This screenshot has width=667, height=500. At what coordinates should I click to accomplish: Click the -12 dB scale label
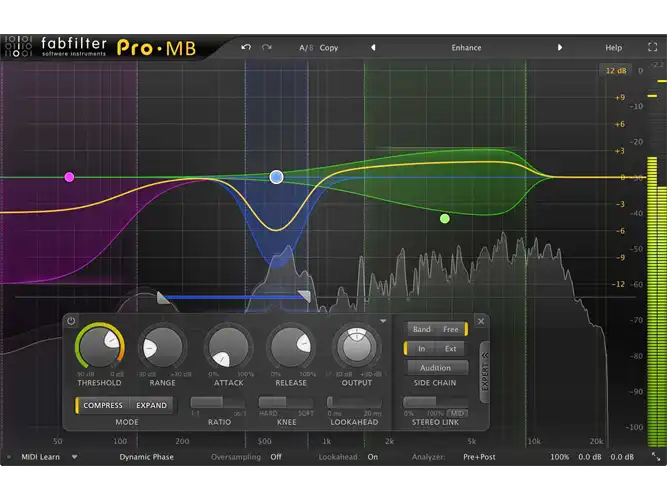(x=620, y=284)
